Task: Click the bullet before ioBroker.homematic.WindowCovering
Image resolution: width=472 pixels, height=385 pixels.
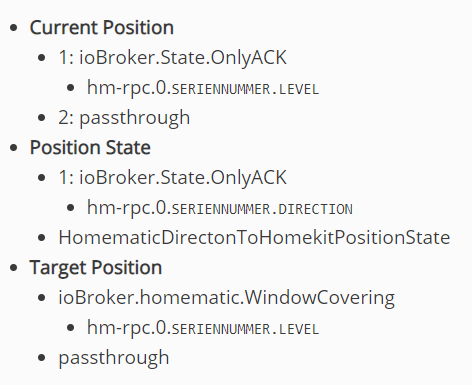Action: (x=42, y=298)
